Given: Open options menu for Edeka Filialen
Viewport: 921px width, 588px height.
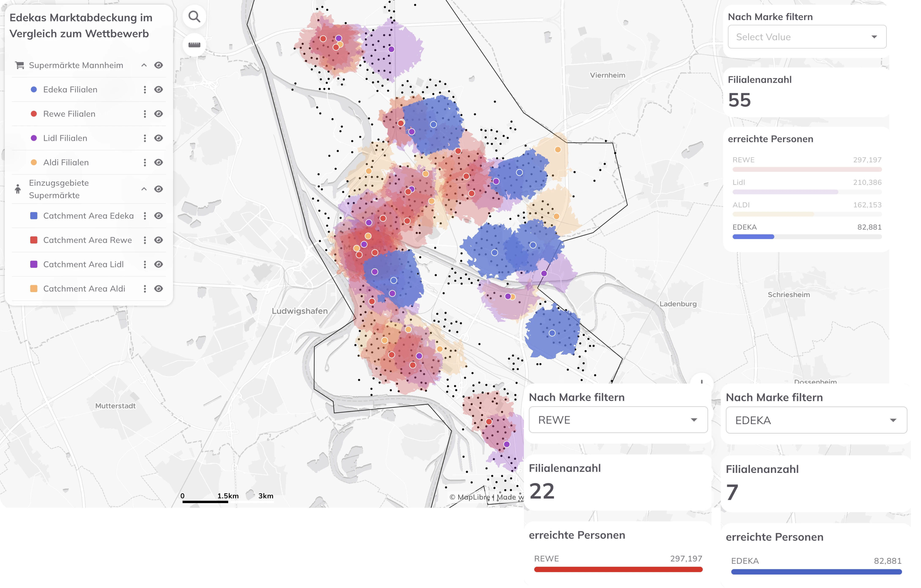Looking at the screenshot, I should tap(144, 90).
